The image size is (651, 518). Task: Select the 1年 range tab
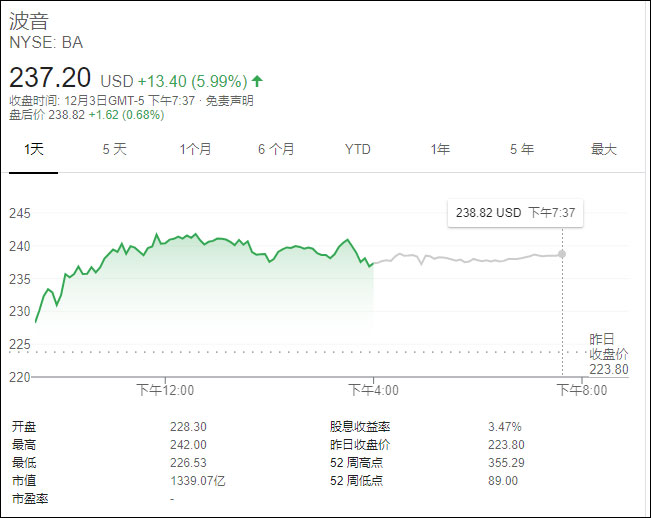(439, 149)
